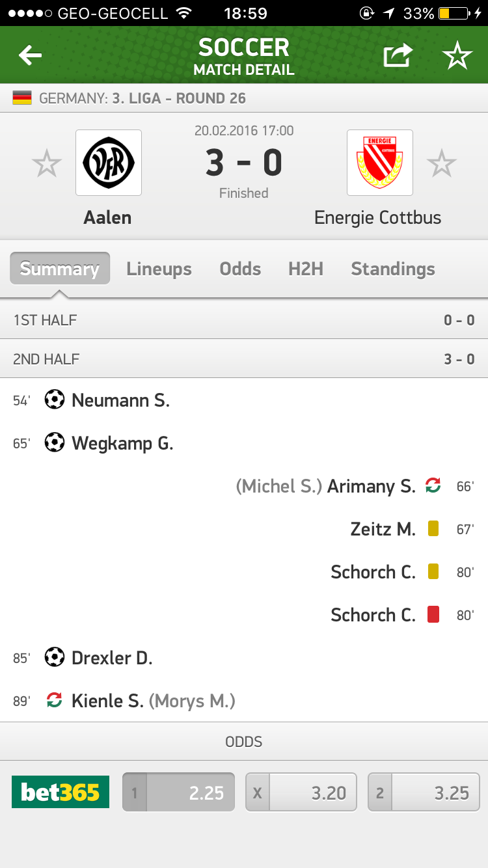The width and height of the screenshot is (488, 868).
Task: Tap the Energie Cottbus team crest
Action: 380,163
